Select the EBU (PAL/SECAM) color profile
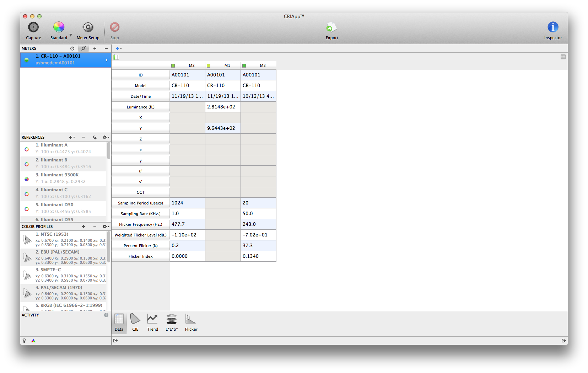This screenshot has width=588, height=373. tap(63, 257)
